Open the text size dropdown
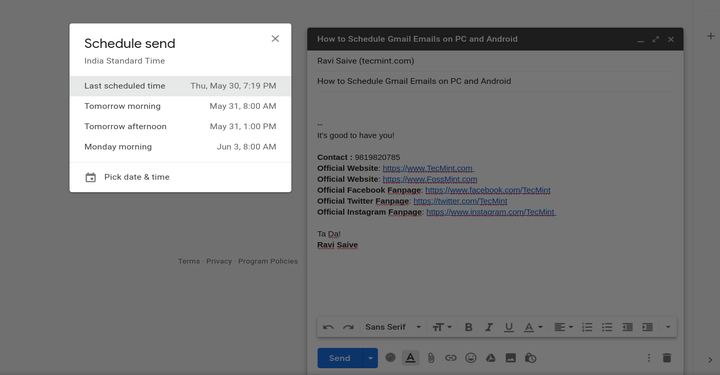Screen dimensions: 720x375 coord(442,327)
